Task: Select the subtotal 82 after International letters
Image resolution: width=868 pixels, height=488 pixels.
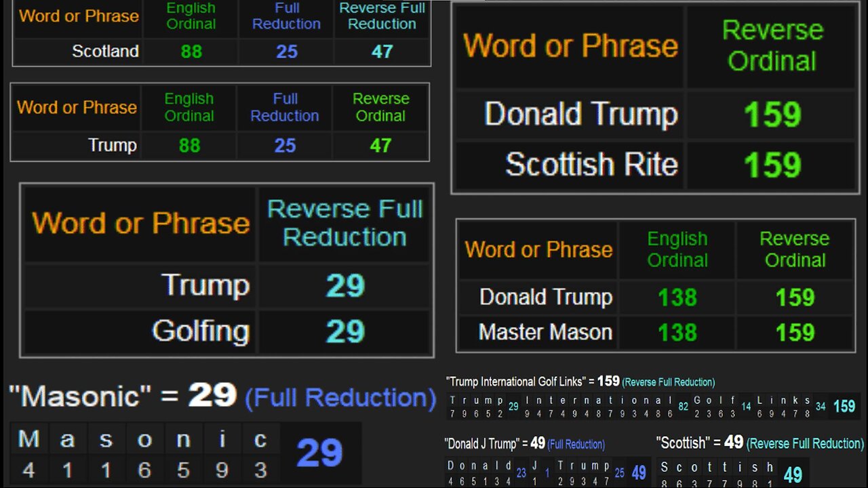Action: pyautogui.click(x=683, y=407)
